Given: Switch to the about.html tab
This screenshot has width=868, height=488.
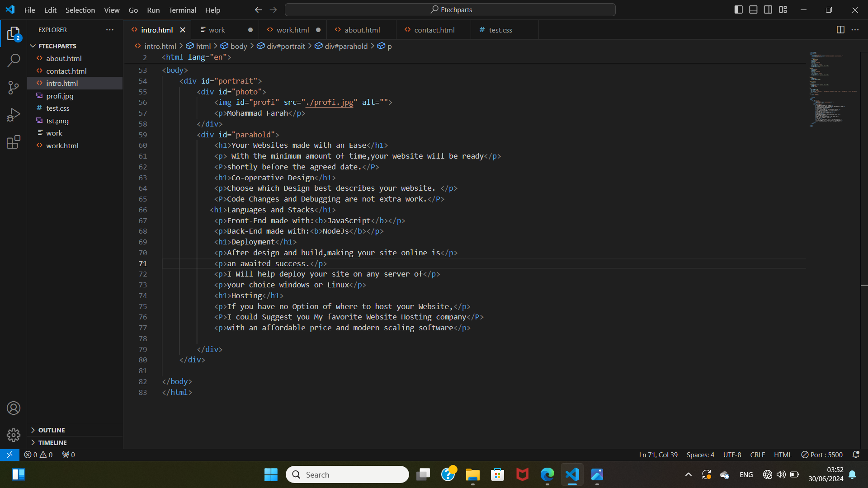Looking at the screenshot, I should point(362,30).
